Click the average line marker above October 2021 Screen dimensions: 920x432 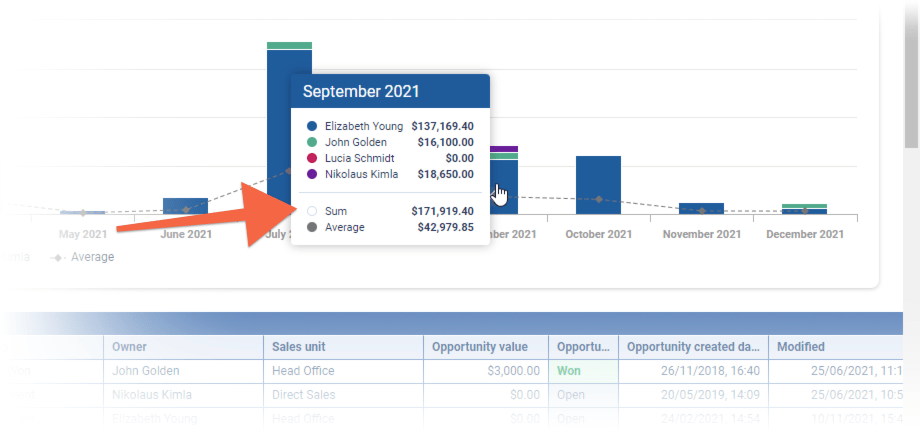click(598, 199)
